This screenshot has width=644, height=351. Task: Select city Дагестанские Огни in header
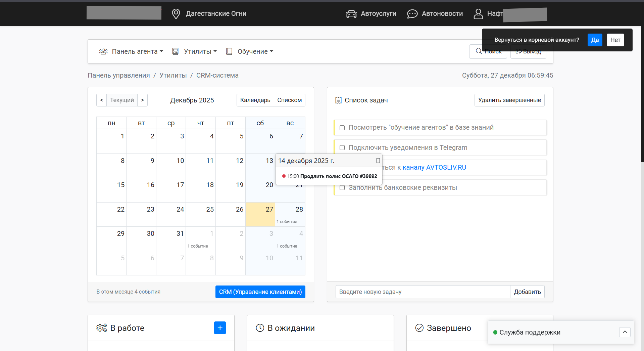pos(216,14)
